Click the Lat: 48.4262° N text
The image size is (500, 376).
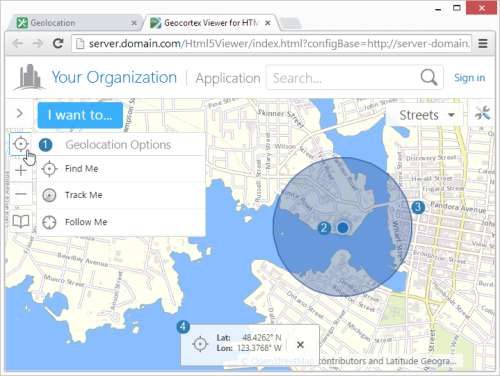point(249,337)
